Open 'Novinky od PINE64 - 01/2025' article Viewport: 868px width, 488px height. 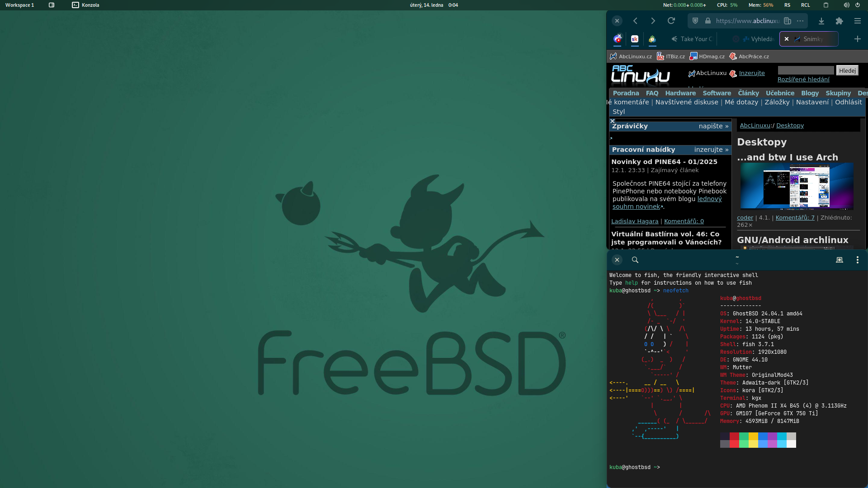point(664,162)
